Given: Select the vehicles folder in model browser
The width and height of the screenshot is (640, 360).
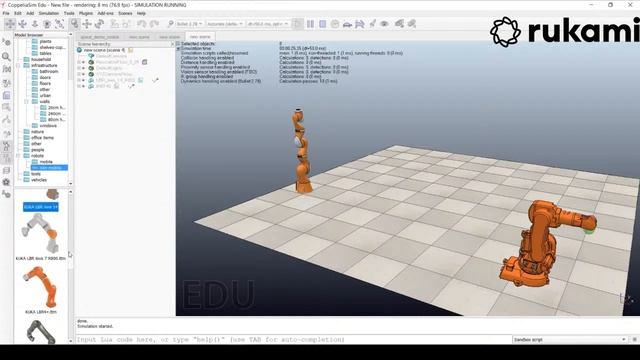Looking at the screenshot, I should pos(39,180).
